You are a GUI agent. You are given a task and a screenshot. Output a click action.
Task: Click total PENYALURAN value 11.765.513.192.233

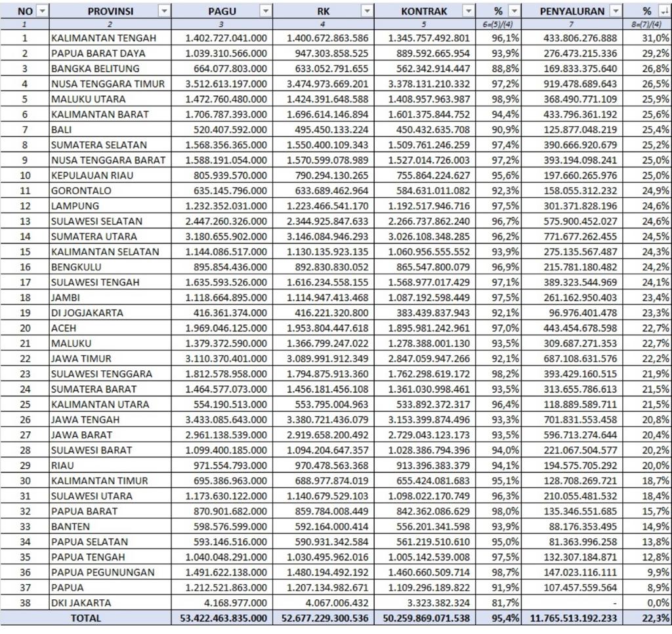[571, 618]
